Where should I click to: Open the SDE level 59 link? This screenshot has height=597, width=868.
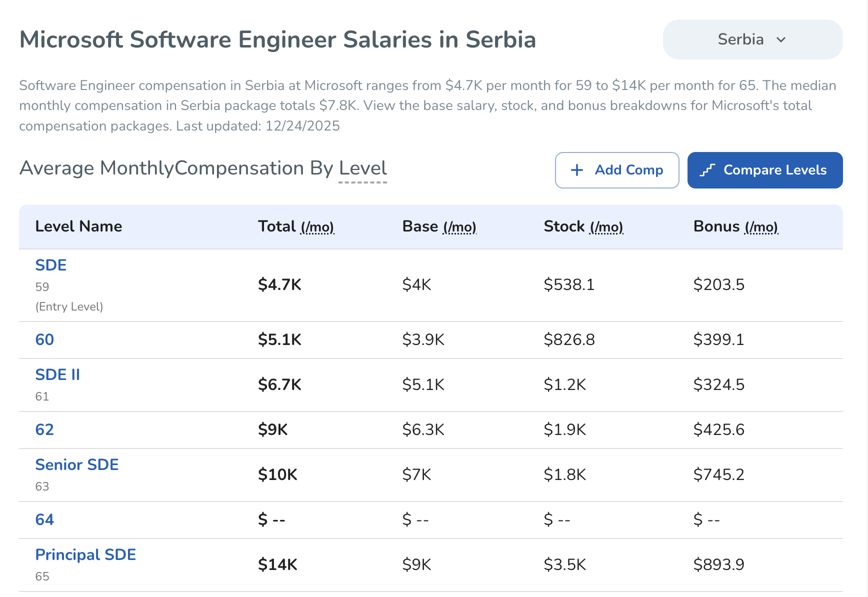(50, 265)
